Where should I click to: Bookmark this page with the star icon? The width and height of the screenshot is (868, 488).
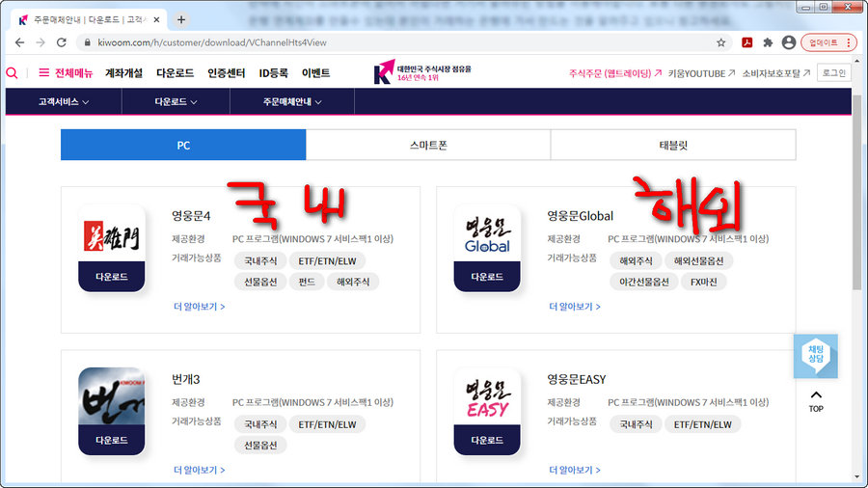coord(720,42)
